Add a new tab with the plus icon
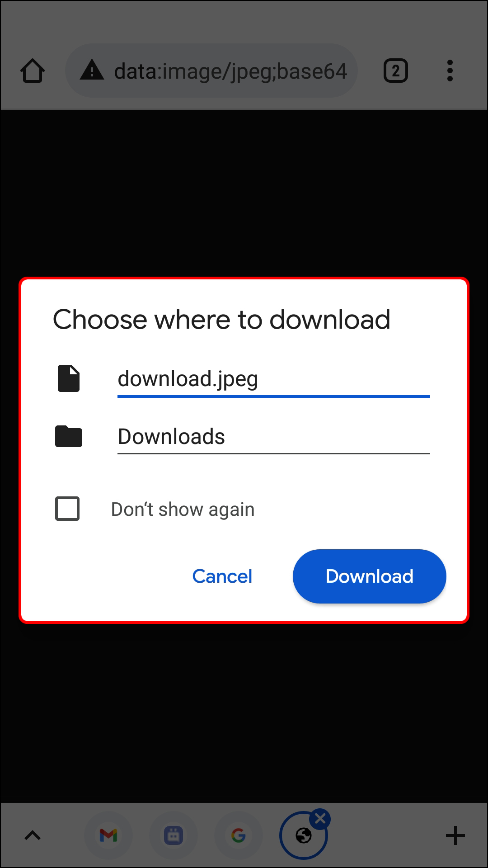 [455, 835]
